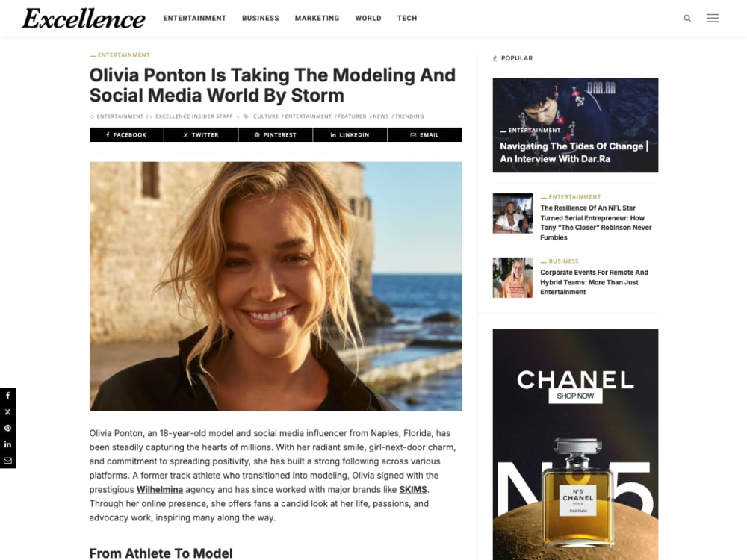Click the From Athlete To Model heading

[161, 553]
